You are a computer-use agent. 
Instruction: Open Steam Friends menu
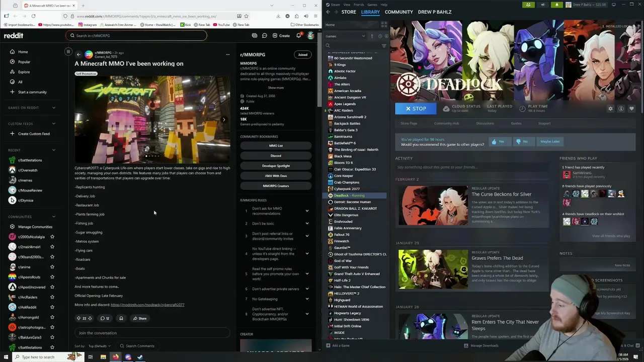coord(359,5)
